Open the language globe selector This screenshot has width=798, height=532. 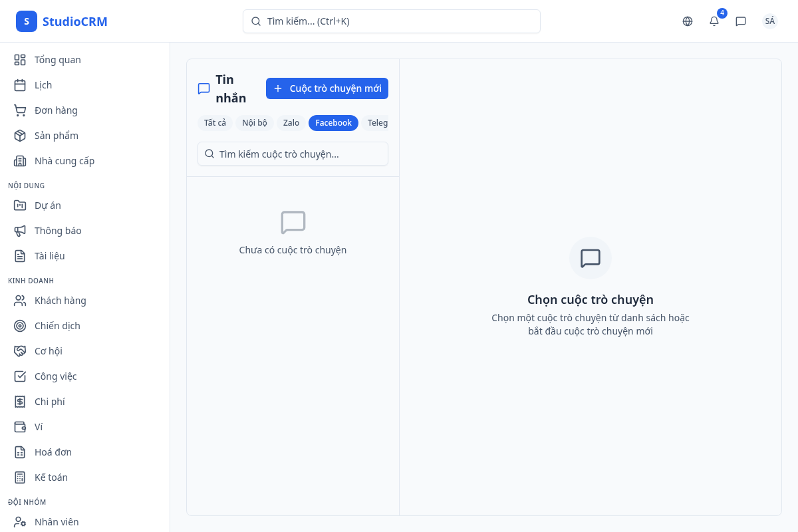tap(687, 21)
